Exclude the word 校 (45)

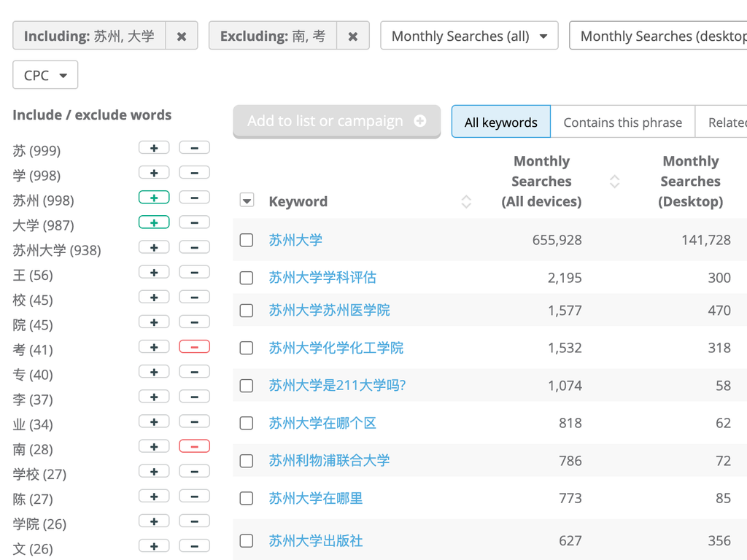(194, 297)
